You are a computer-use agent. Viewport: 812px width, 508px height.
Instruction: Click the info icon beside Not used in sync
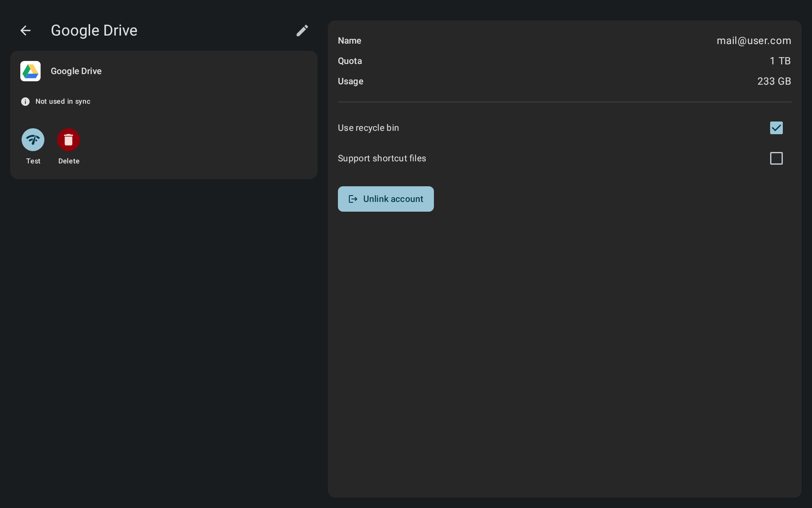25,102
